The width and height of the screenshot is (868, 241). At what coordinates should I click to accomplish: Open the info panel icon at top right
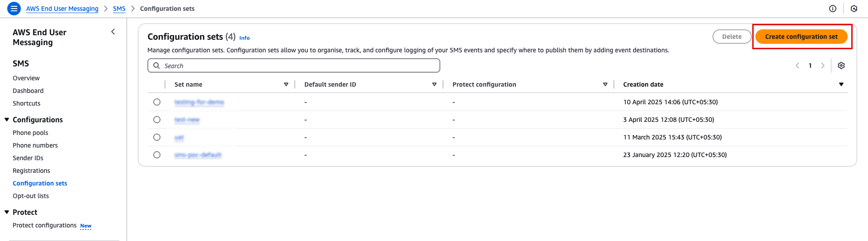point(833,9)
